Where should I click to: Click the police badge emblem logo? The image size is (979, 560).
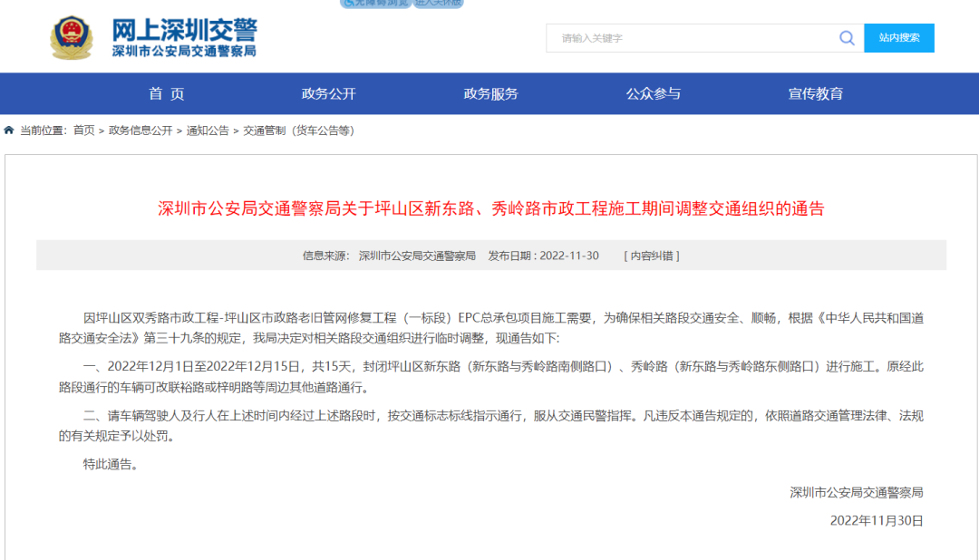71,38
